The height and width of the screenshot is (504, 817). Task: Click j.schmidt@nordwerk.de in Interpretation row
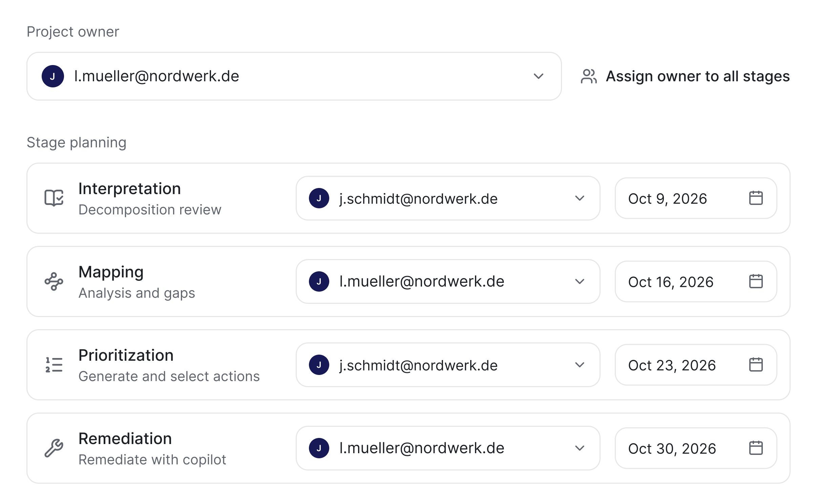tap(419, 199)
